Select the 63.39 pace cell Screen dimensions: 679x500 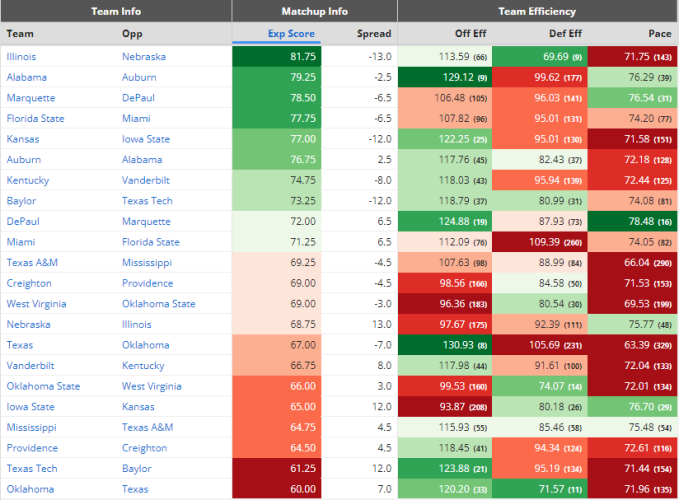pos(633,345)
